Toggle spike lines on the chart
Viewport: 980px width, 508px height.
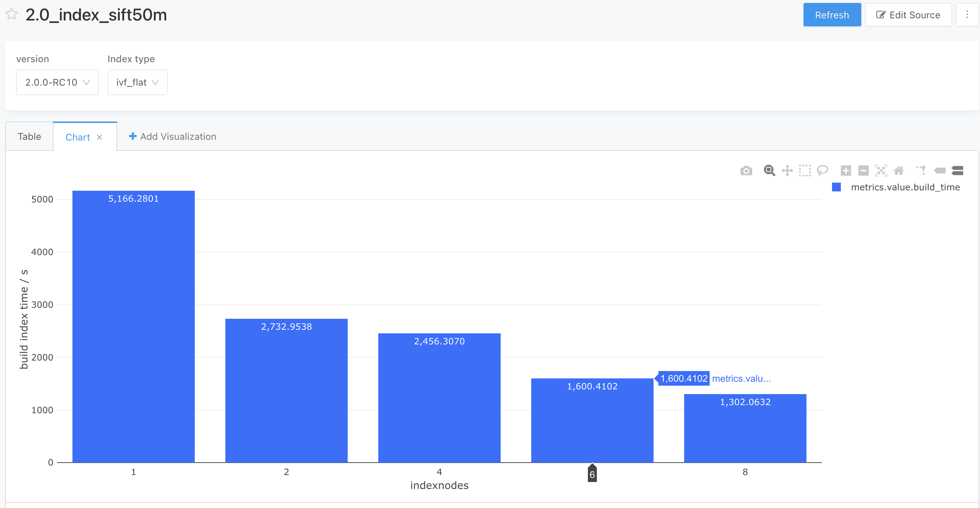pyautogui.click(x=921, y=171)
